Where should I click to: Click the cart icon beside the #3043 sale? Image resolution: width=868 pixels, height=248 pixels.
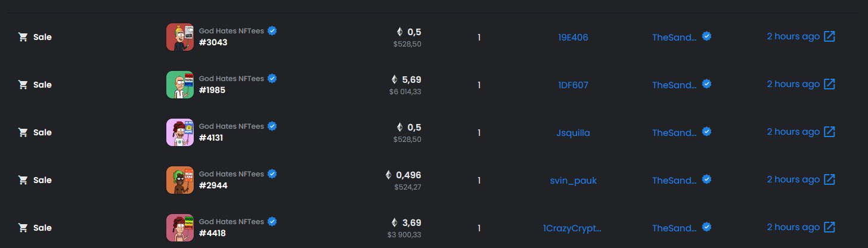point(23,37)
